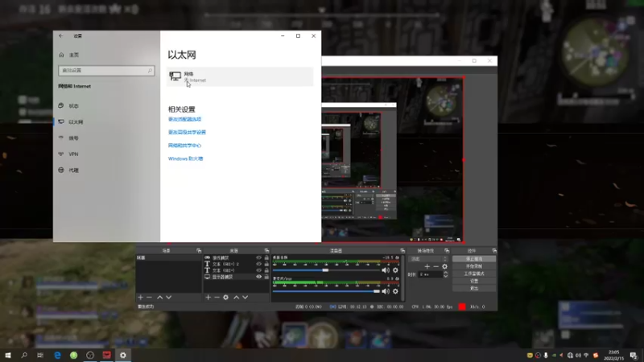
Task: Mute the desktop audio speaker icon
Action: 386,270
